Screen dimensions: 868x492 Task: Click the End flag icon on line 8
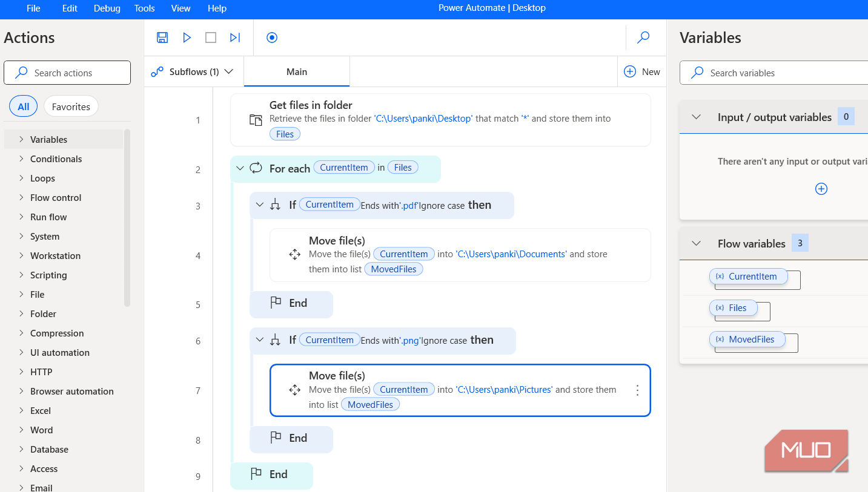[x=276, y=438]
